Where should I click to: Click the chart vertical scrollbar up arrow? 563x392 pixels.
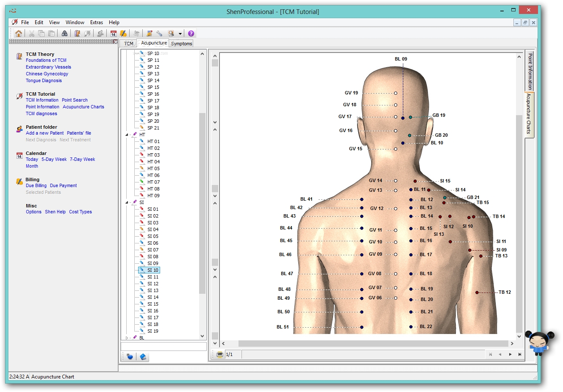point(519,57)
